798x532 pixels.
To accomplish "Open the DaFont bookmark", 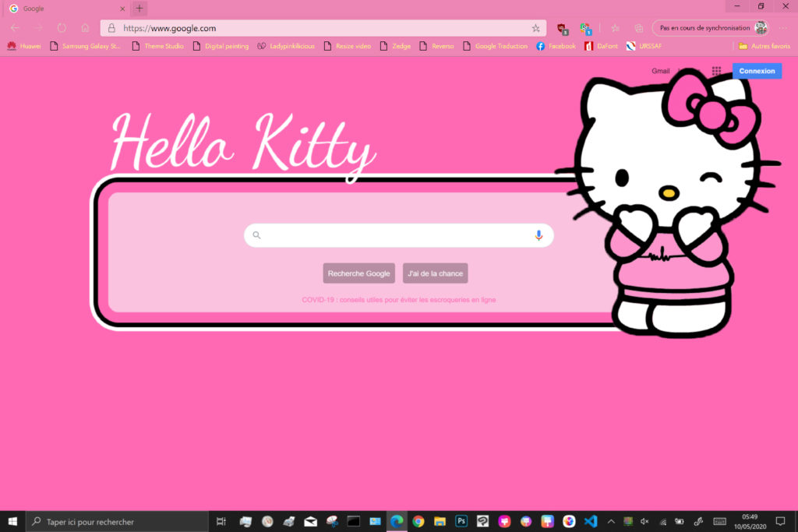I will [x=601, y=46].
